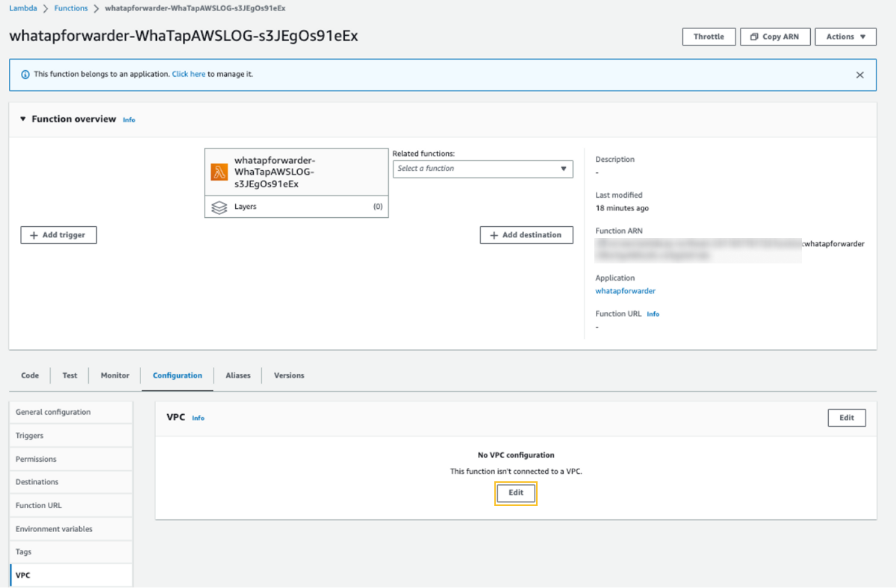Click Add destination button
Viewport: 896px width, 588px height.
pyautogui.click(x=526, y=235)
